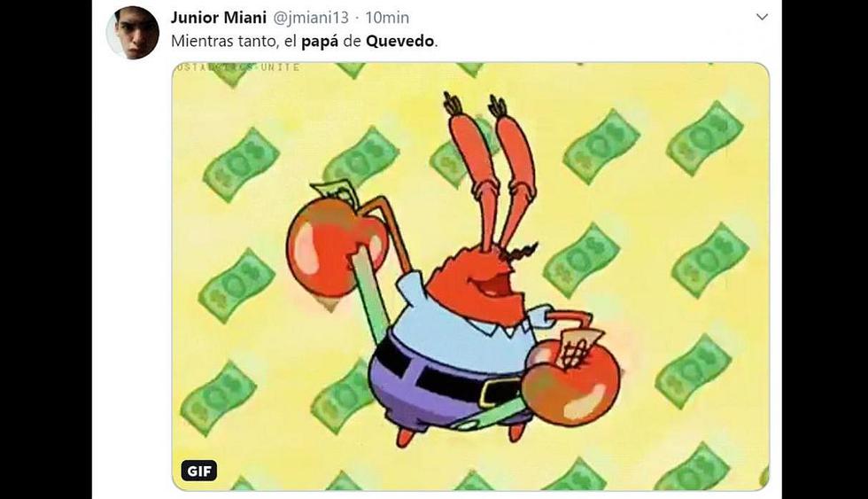Click the separator dot before 10min
The width and height of the screenshot is (868, 499).
[x=357, y=19]
